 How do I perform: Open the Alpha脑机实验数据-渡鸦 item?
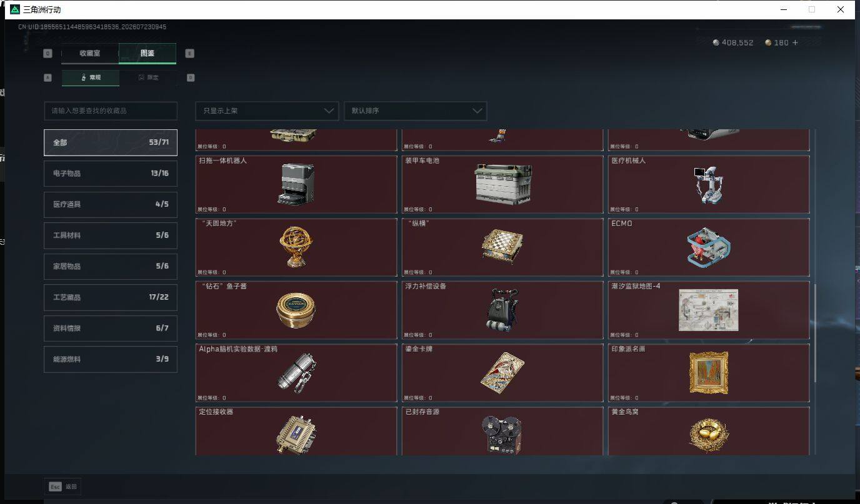[296, 373]
